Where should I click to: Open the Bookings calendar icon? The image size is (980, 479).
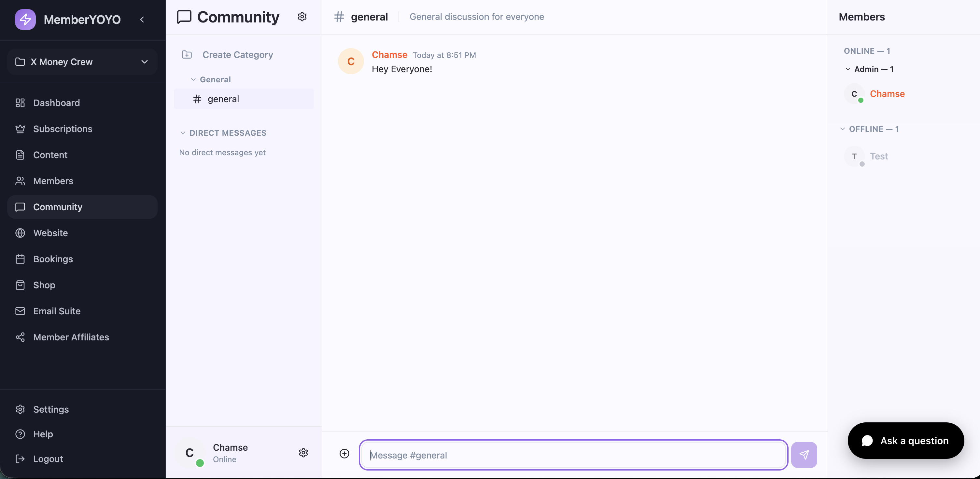click(x=20, y=259)
